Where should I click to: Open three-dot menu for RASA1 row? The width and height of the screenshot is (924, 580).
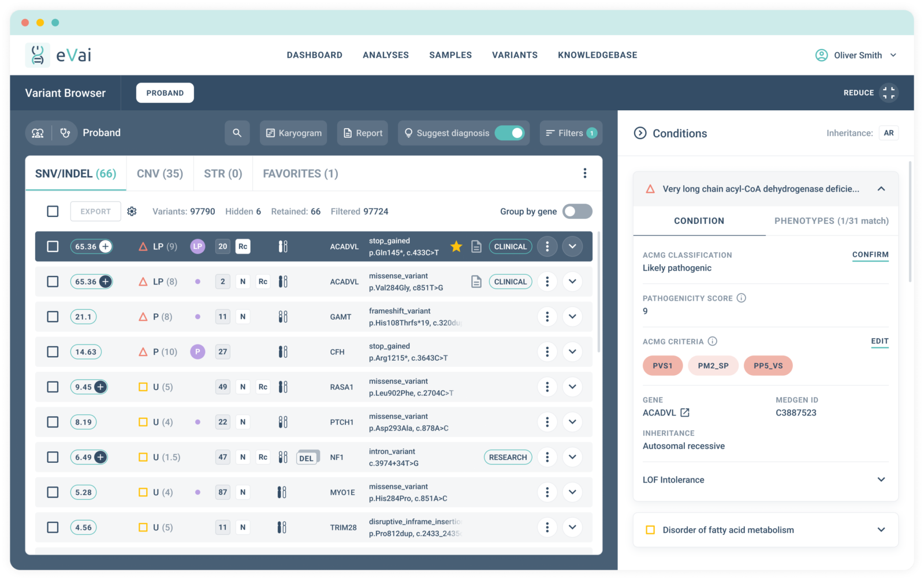pos(547,387)
